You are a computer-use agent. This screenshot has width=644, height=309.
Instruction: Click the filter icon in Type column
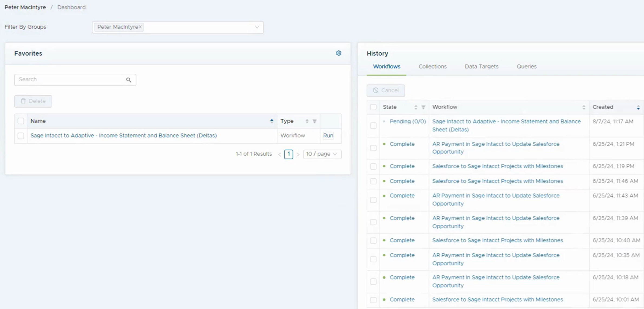coord(315,121)
